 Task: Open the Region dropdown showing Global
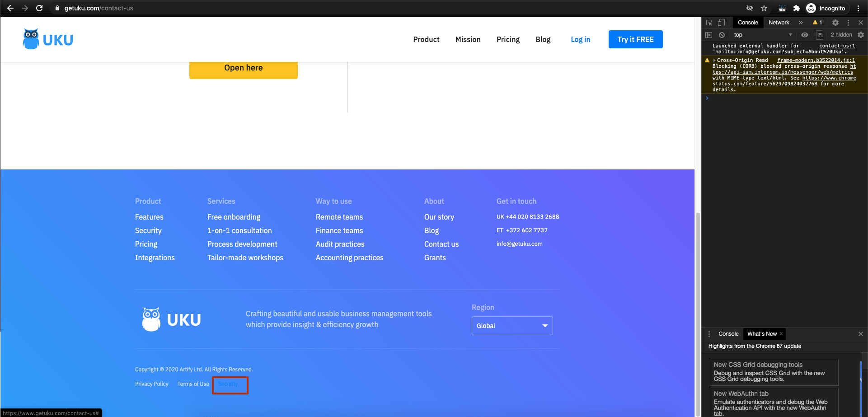click(512, 326)
